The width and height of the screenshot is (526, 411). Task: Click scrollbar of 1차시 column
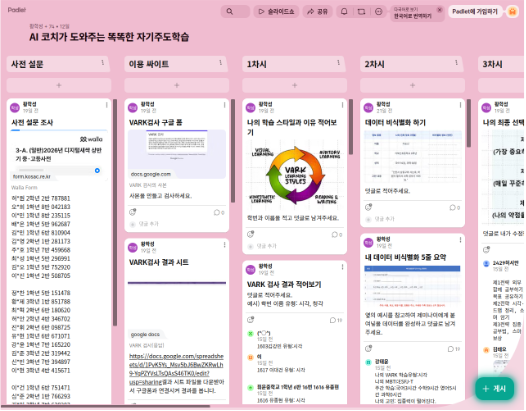coord(351,126)
